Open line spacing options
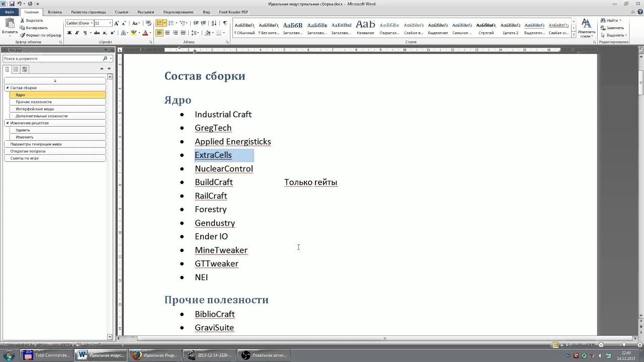The image size is (644, 362). 194,33
